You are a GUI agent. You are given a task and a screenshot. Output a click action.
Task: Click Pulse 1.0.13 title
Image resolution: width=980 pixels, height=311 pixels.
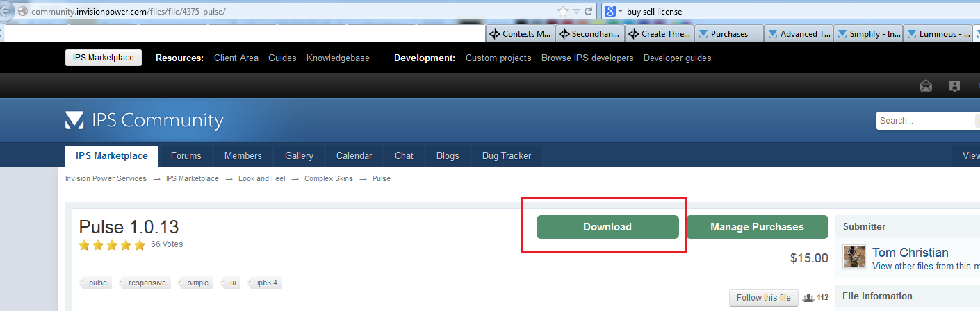[129, 227]
